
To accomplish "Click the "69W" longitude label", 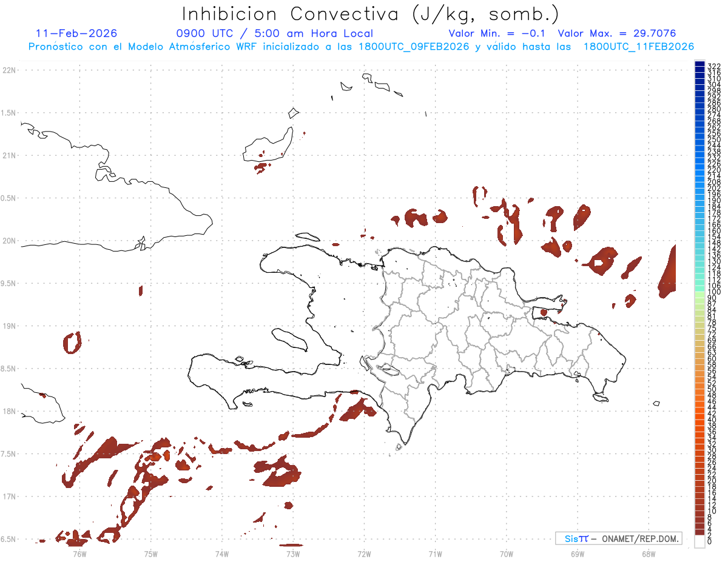I will [x=578, y=554].
